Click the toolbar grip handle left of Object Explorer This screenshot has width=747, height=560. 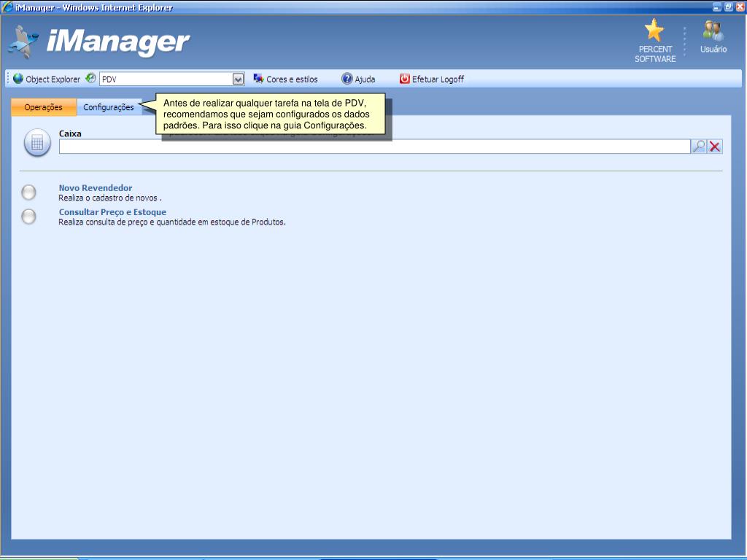click(8, 79)
